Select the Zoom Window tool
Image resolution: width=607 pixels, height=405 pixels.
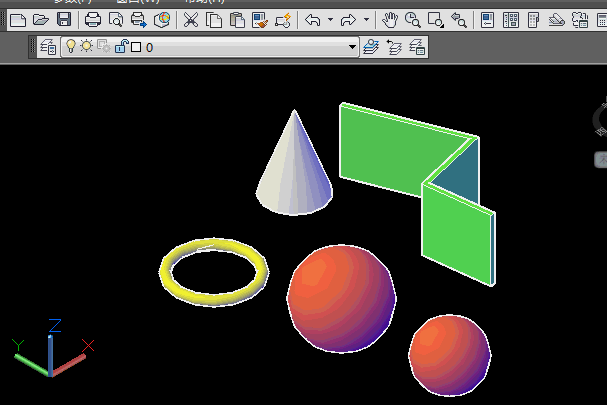436,20
